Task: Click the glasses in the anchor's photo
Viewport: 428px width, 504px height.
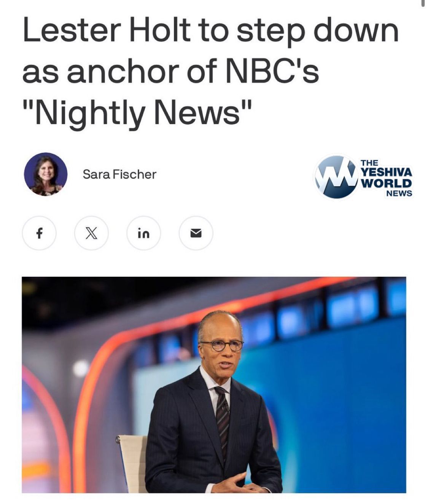Action: click(222, 346)
